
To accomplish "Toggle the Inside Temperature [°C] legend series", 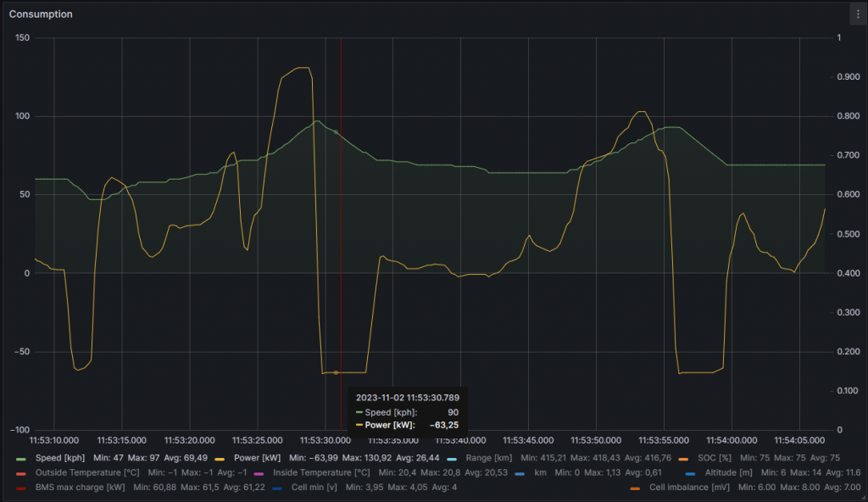I will point(321,472).
